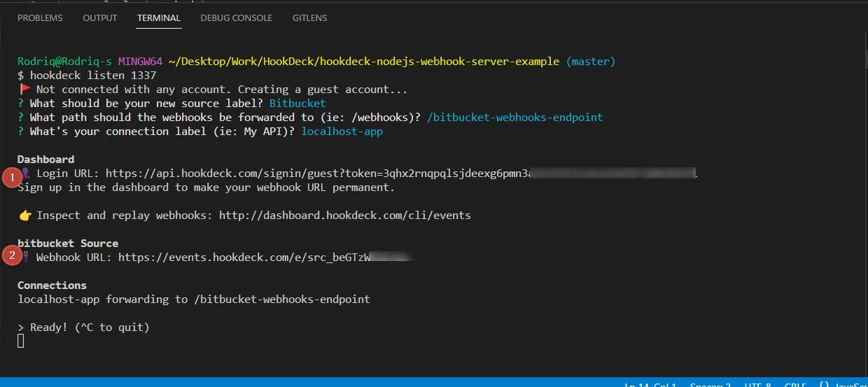Click the path answer after '(ie: /webhooks)?'

514,118
